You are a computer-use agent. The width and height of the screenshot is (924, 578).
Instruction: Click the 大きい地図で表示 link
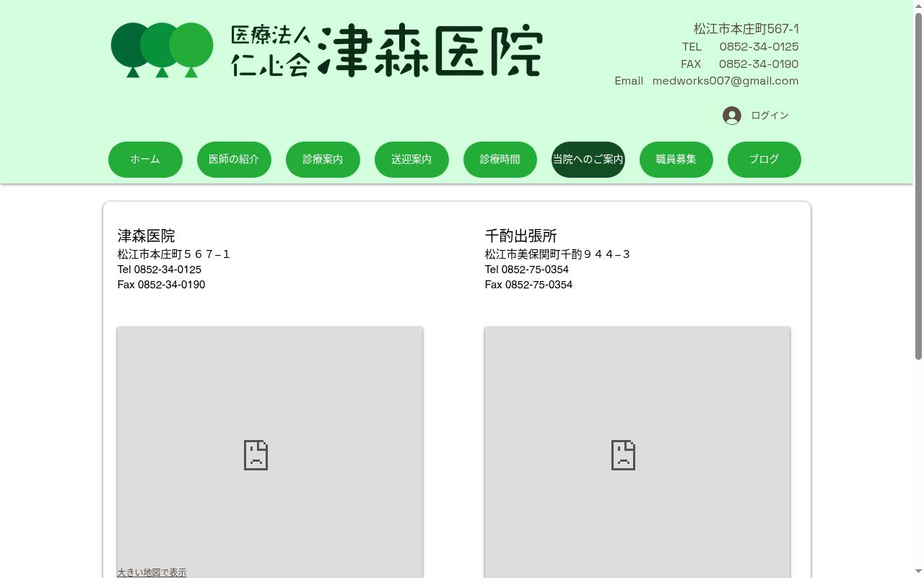click(152, 572)
